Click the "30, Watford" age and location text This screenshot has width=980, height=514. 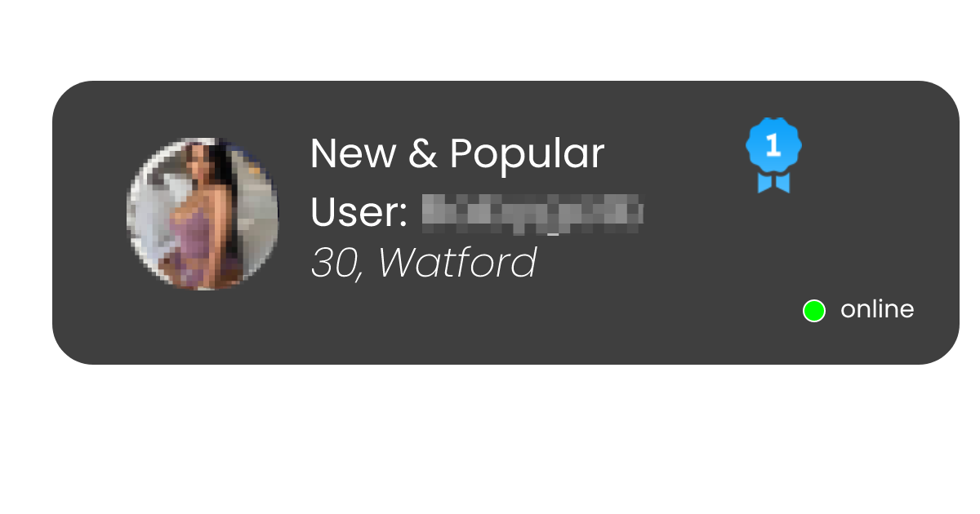[423, 264]
